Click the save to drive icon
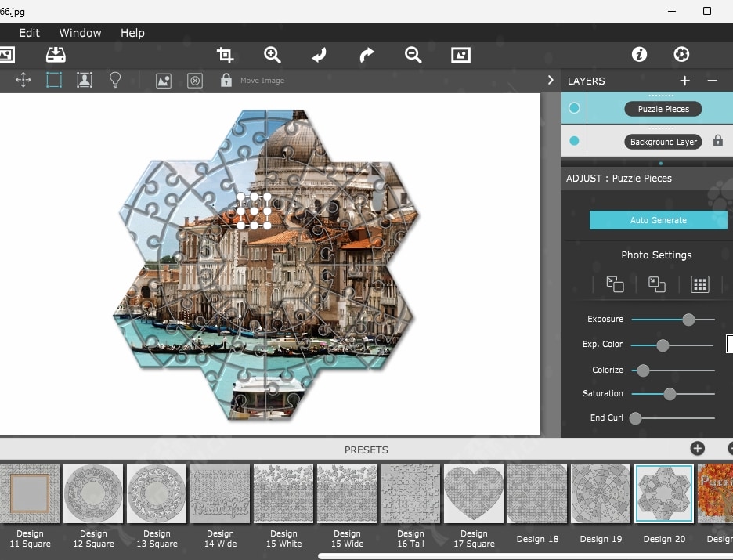The width and height of the screenshot is (733, 560). point(56,55)
